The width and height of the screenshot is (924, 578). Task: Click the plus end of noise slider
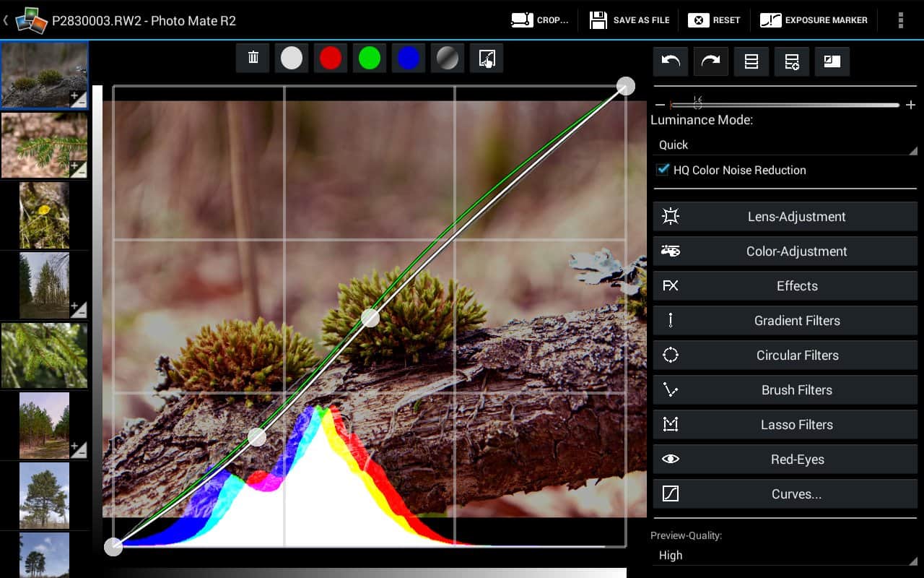910,105
